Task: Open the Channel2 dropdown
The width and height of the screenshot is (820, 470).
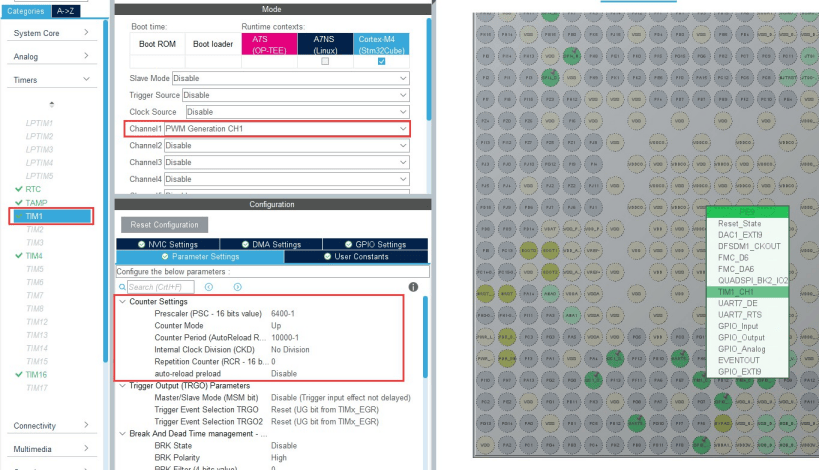Action: pyautogui.click(x=286, y=145)
